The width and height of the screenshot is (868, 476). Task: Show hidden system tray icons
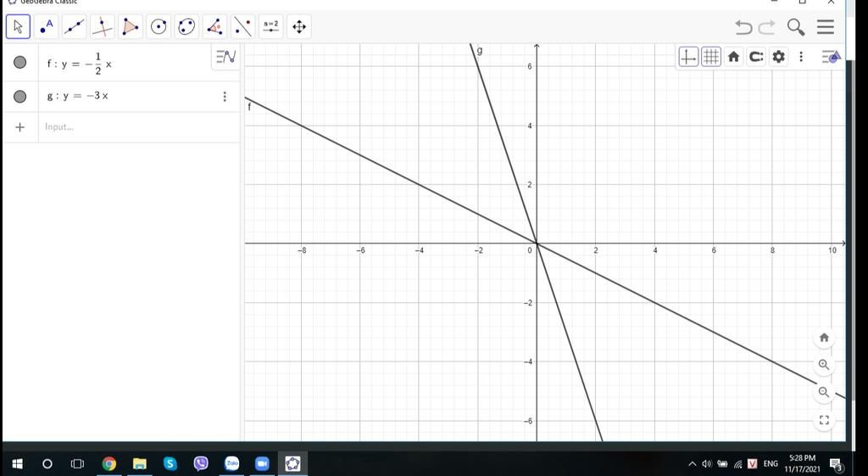pos(692,464)
